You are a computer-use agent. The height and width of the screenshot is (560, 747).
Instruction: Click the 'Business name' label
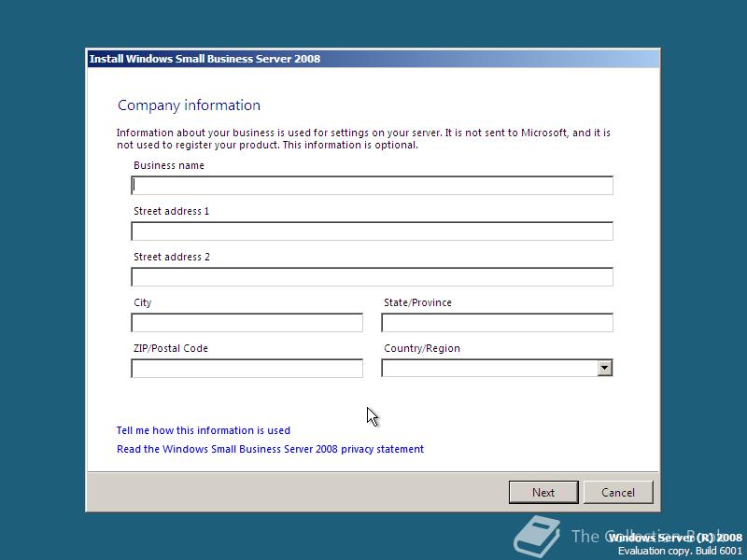(169, 165)
